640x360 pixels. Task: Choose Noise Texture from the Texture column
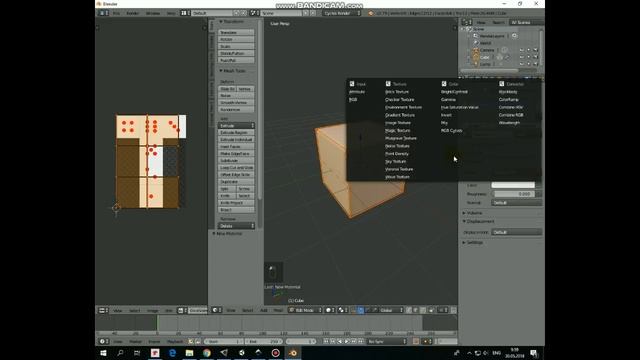click(397, 146)
